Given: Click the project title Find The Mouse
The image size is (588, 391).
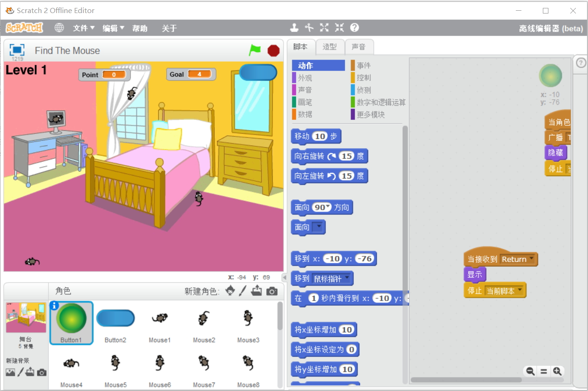Looking at the screenshot, I should pos(68,51).
